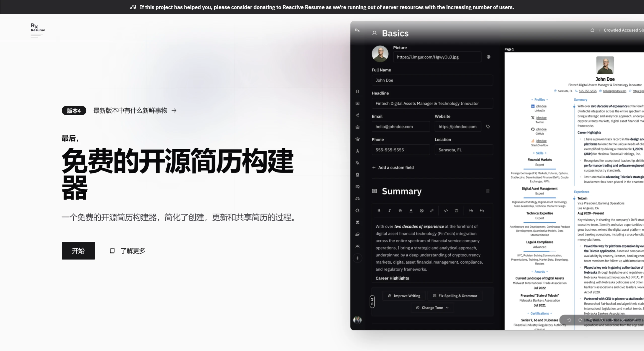Viewport: 644px width, 351px height.
Task: Click johndoe GitHub link in resume preview
Action: [x=541, y=129]
